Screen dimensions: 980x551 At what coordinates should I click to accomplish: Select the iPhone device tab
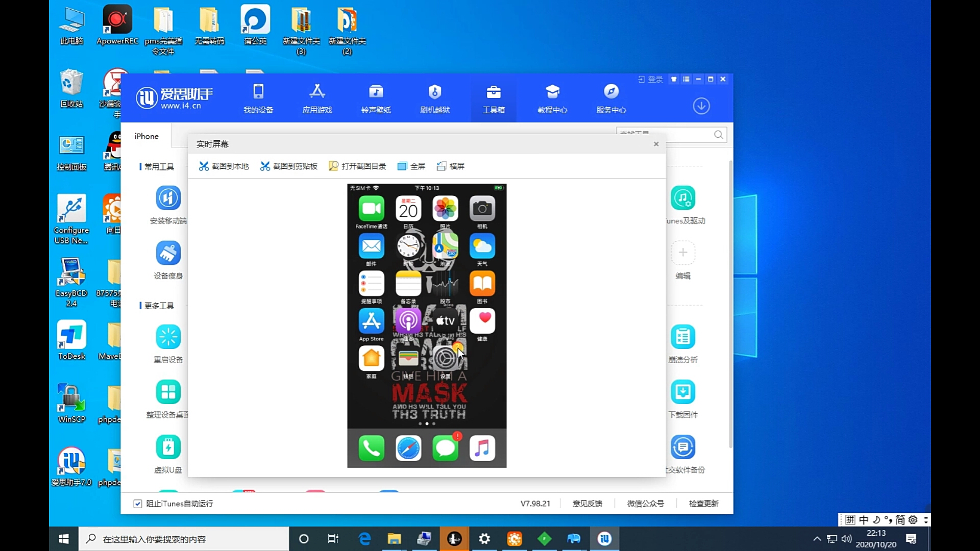pos(146,136)
